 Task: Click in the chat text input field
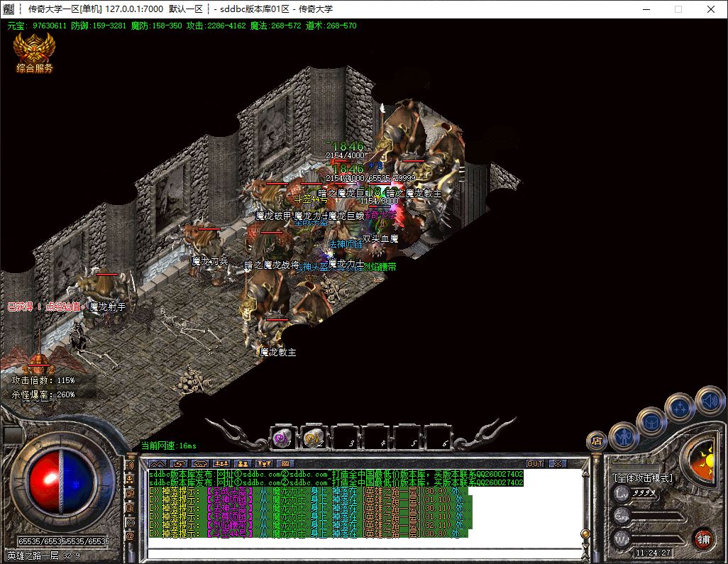(365, 553)
